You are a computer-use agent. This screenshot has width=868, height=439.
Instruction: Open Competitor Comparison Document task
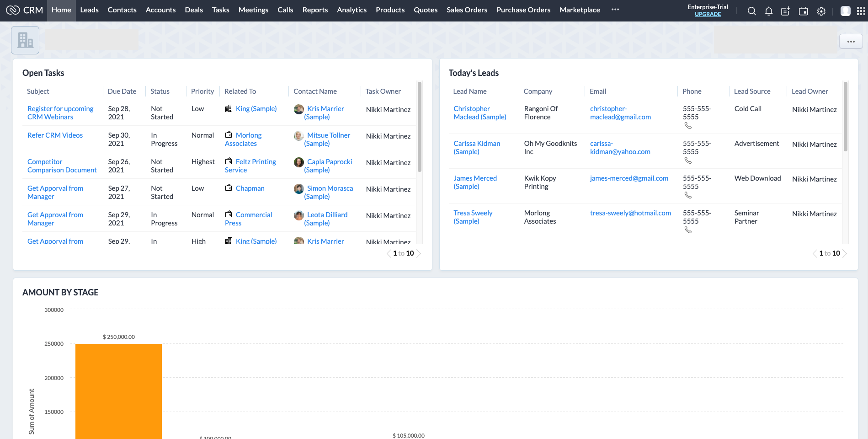tap(62, 166)
